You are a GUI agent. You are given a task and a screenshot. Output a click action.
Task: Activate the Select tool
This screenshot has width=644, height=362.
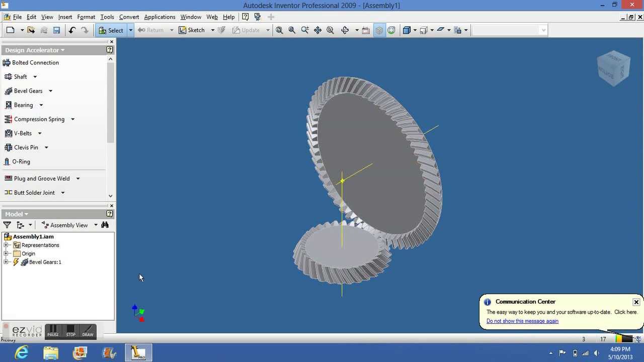click(111, 30)
